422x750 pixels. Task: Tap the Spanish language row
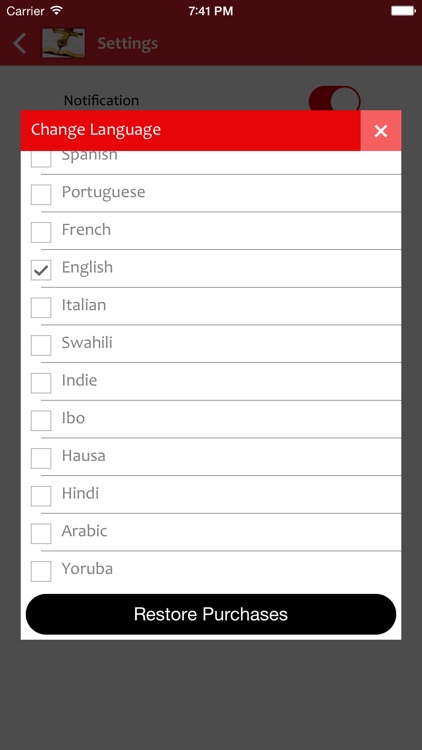pyautogui.click(x=211, y=162)
